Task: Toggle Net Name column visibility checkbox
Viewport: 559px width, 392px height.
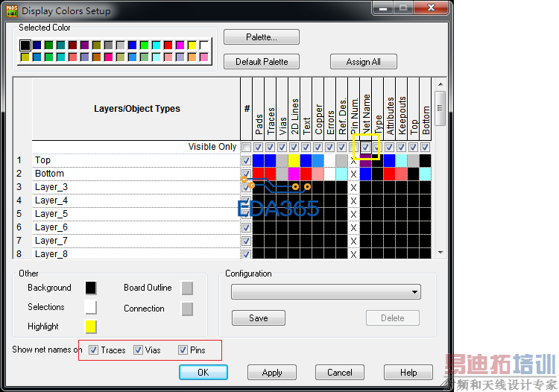Action: pyautogui.click(x=365, y=147)
